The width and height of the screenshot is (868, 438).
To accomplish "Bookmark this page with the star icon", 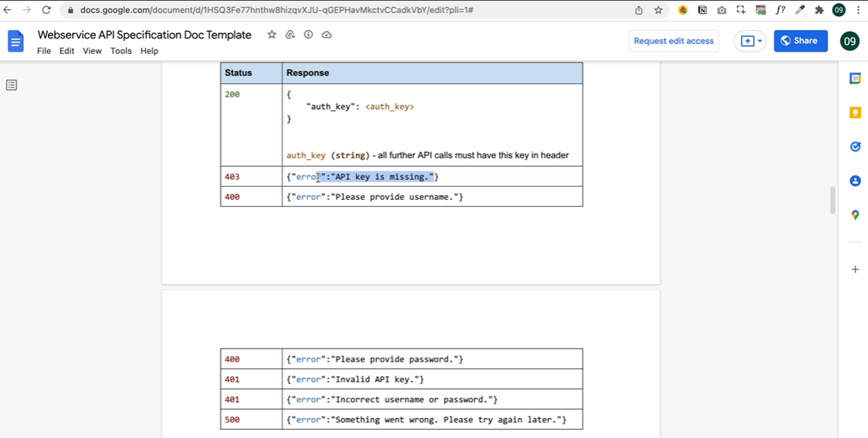I will 658,10.
